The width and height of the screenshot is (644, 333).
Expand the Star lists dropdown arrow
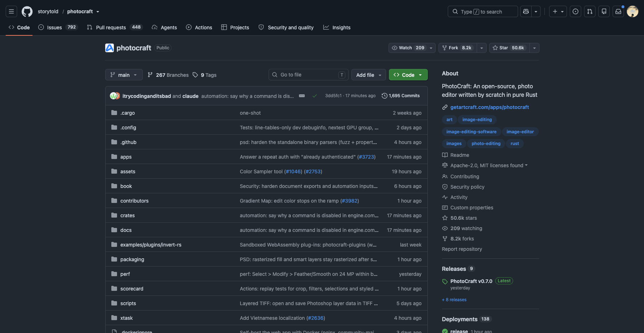(534, 48)
